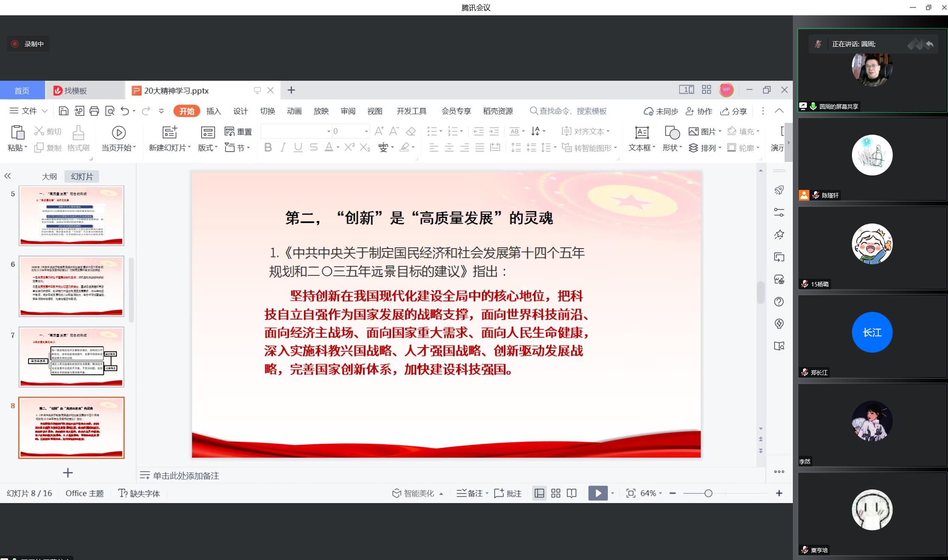Click the text box tool icon
948x560 pixels.
(641, 133)
